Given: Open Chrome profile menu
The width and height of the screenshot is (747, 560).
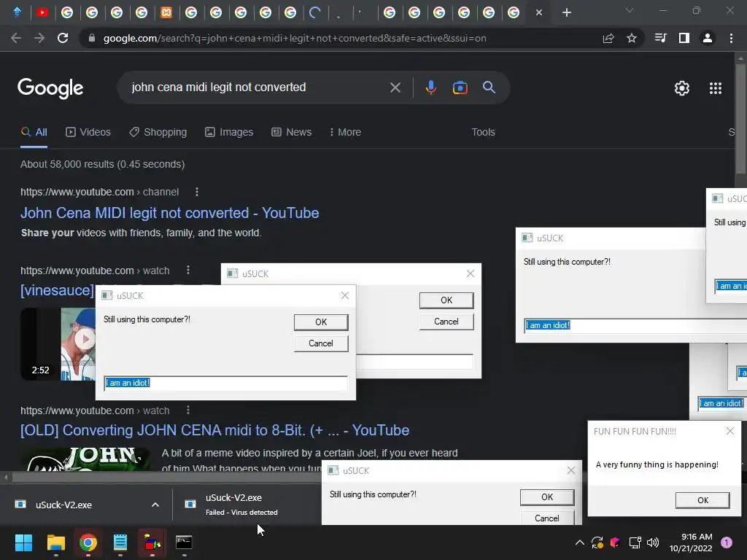Looking at the screenshot, I should coord(708,38).
